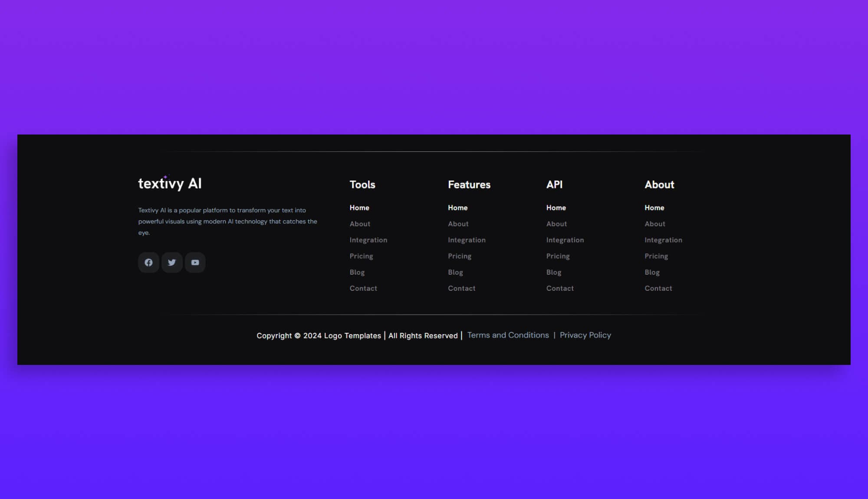This screenshot has height=499, width=868.
Task: Open the Twitter social icon
Action: (172, 262)
